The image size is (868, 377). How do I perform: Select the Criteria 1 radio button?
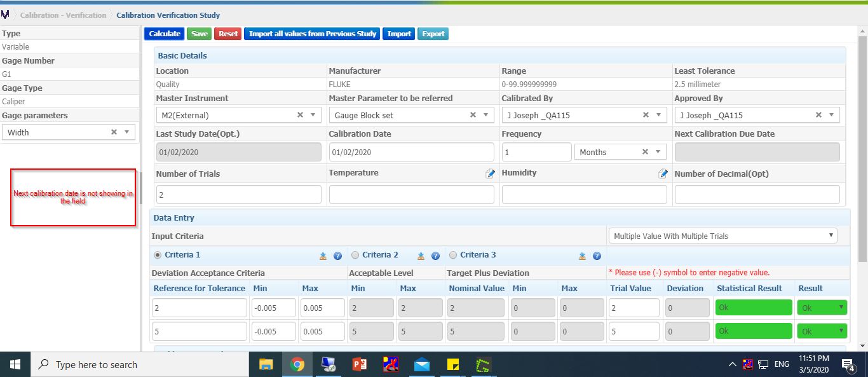click(158, 255)
